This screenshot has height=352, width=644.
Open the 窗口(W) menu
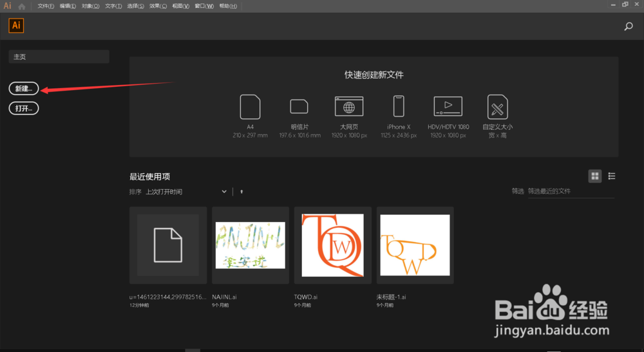(x=204, y=6)
